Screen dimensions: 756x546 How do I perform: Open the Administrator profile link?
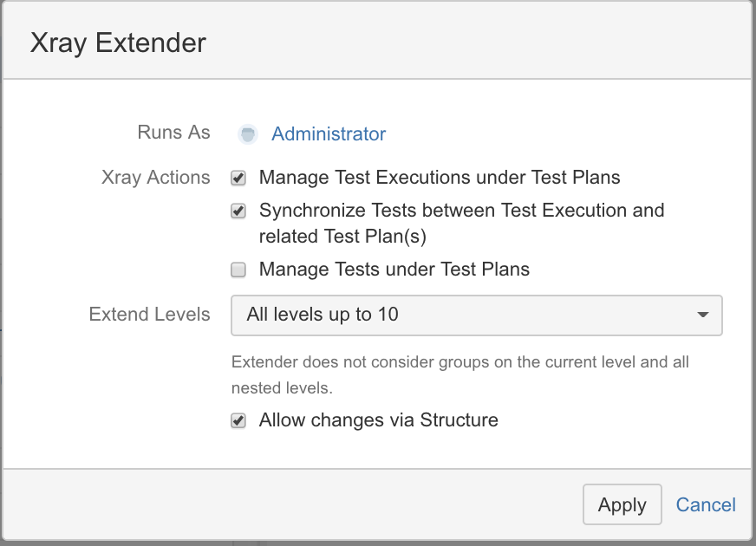coord(329,134)
